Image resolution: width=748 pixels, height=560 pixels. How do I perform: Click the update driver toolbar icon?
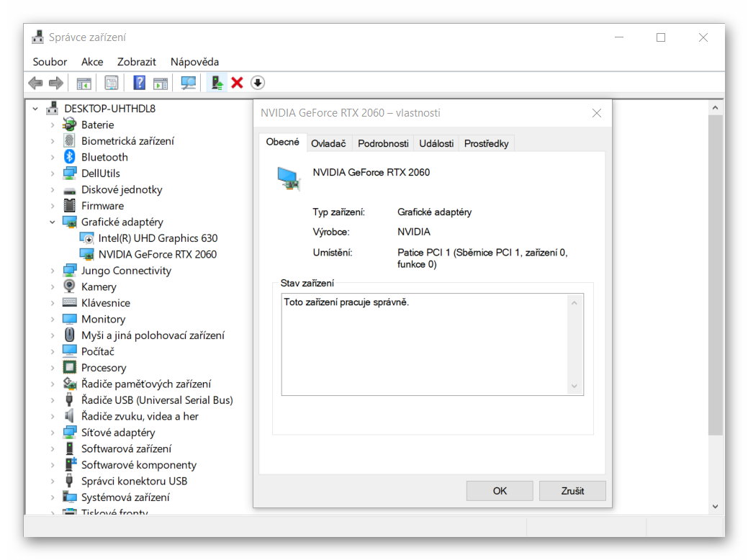(x=217, y=83)
